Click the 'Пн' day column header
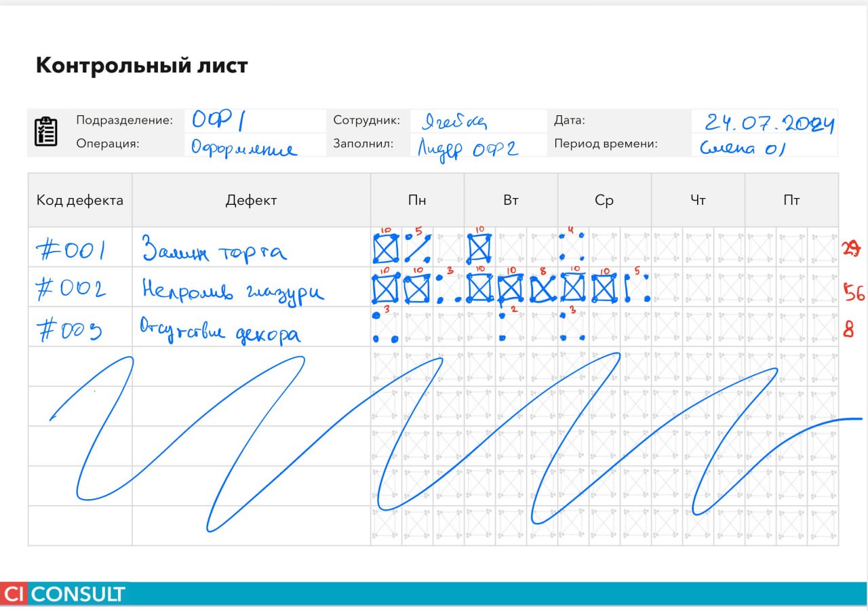This screenshot has width=868, height=611. pos(417,200)
